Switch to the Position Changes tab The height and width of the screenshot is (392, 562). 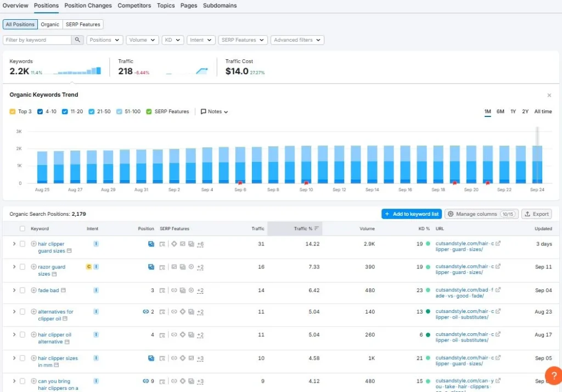click(88, 5)
